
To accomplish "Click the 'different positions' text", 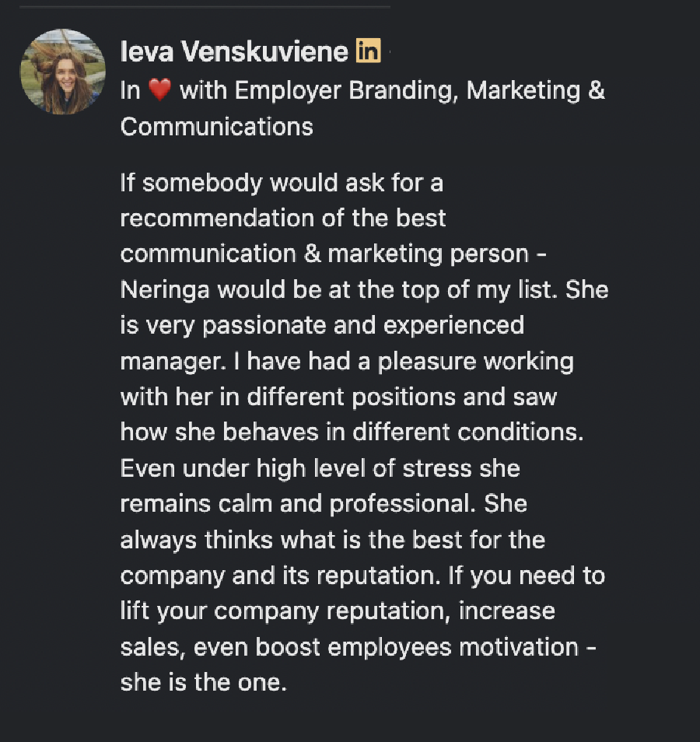I will tap(352, 397).
